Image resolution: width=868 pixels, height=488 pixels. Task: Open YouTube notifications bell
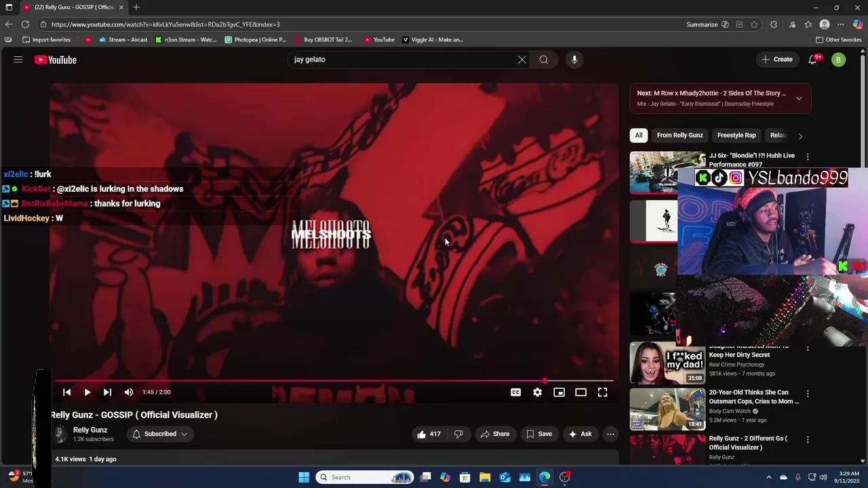[813, 60]
